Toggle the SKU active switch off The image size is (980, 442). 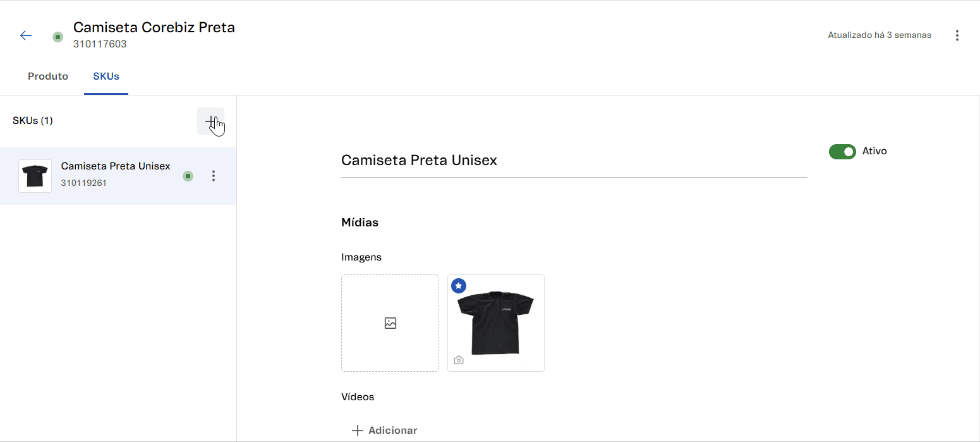[842, 151]
